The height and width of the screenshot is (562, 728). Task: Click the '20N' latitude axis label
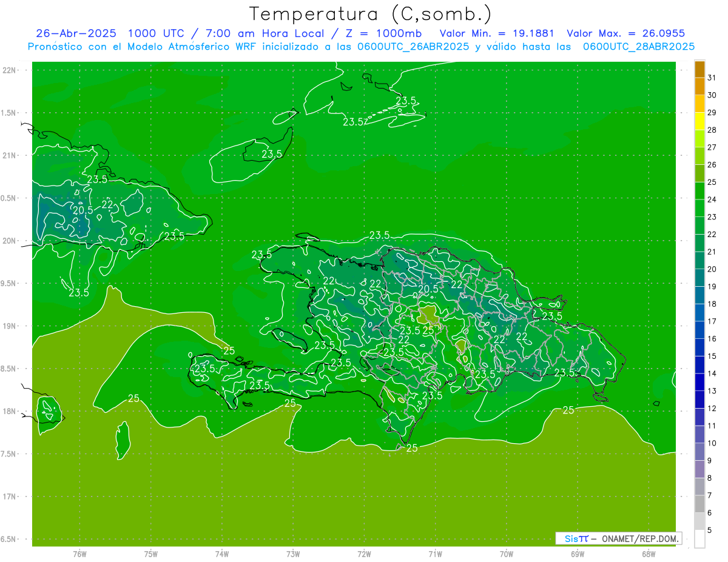coord(10,241)
